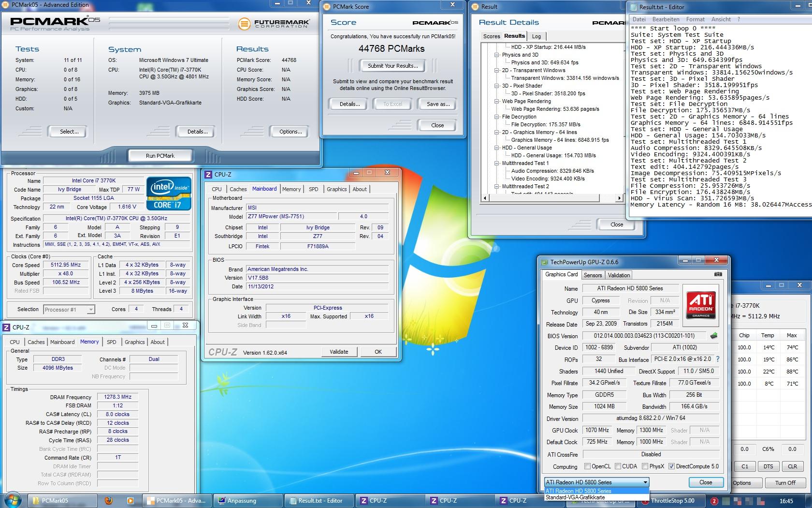Click the Select... button in PCMark05 Tests
The width and height of the screenshot is (812, 508).
[69, 132]
